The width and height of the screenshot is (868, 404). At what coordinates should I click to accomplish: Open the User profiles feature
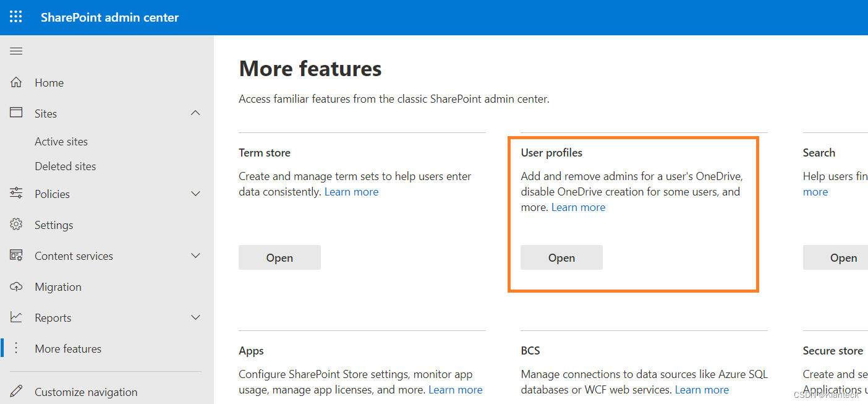click(x=561, y=257)
